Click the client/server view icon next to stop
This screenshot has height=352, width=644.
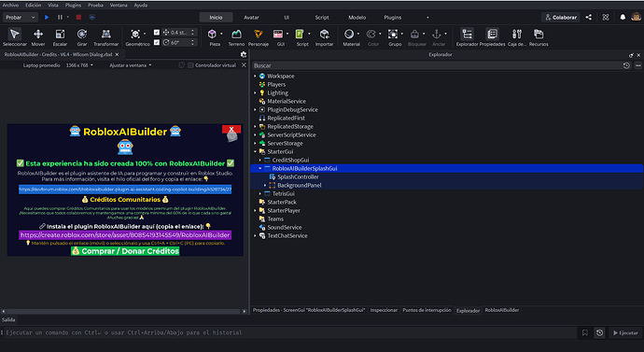92,17
